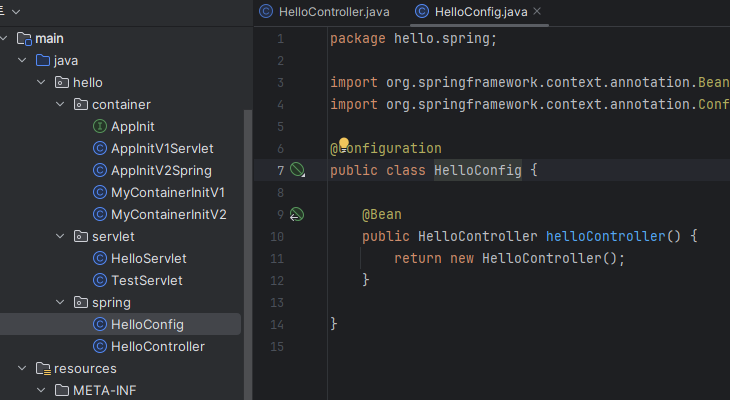Collapse the hello package chevron
Image resolution: width=730 pixels, height=400 pixels.
(41, 82)
